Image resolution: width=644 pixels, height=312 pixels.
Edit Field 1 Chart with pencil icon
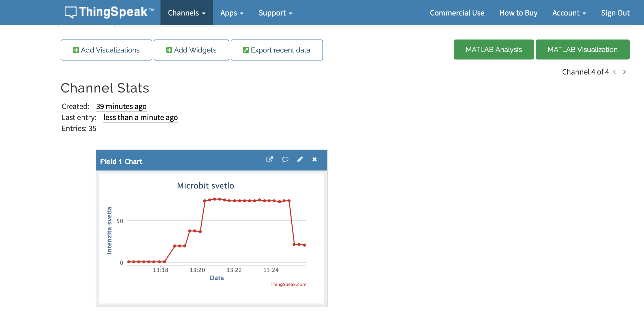(x=300, y=159)
